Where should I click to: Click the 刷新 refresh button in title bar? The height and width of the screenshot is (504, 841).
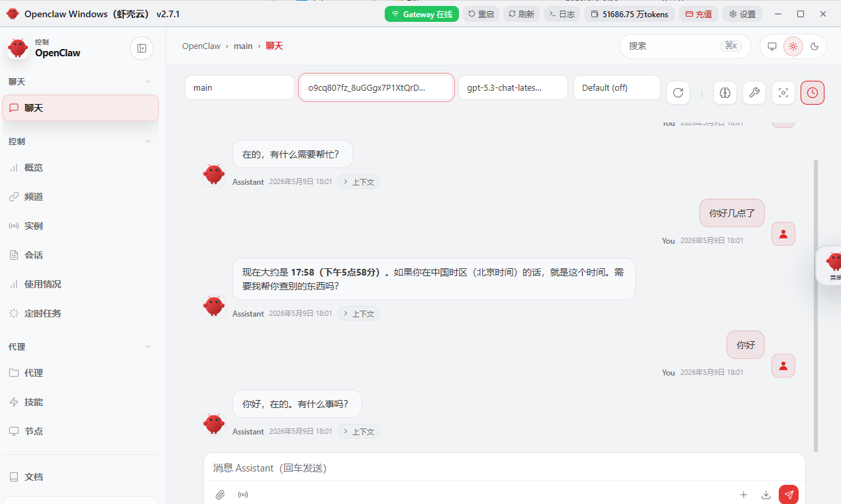521,14
